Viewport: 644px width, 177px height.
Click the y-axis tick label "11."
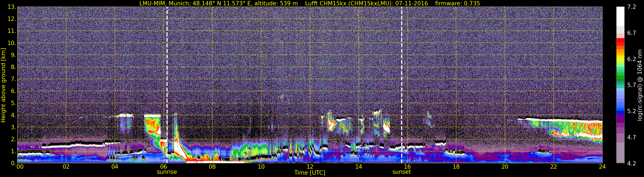pos(12,31)
